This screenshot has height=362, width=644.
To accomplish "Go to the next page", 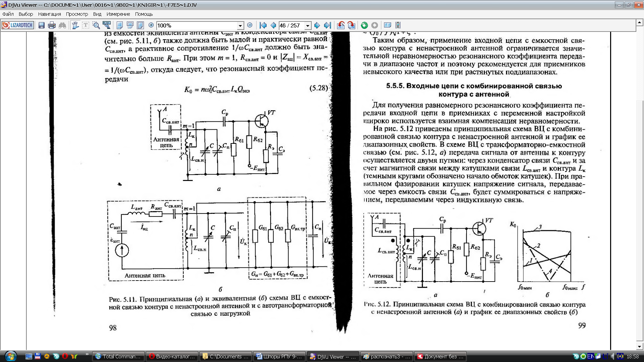I will pyautogui.click(x=317, y=25).
